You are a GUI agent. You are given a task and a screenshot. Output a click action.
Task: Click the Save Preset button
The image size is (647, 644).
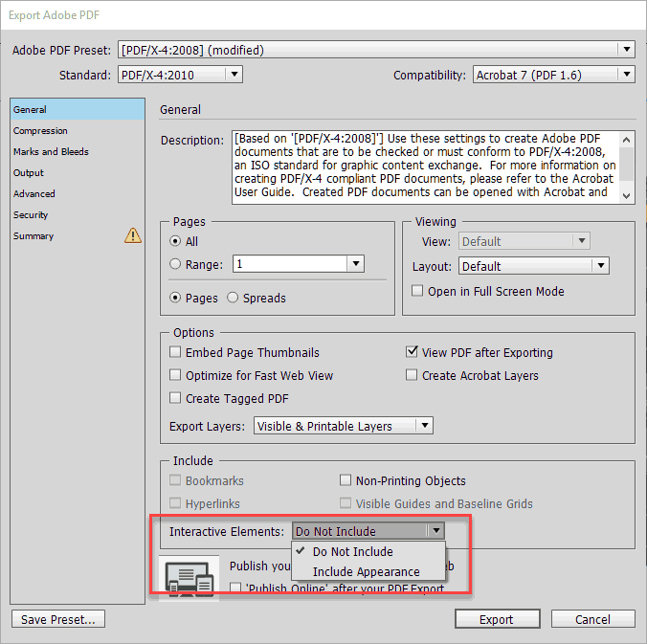pyautogui.click(x=58, y=619)
